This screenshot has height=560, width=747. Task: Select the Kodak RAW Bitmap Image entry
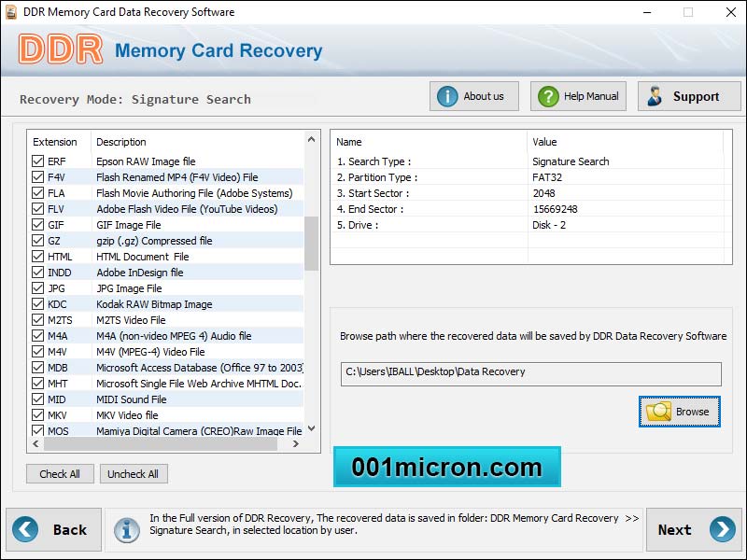pos(159,304)
